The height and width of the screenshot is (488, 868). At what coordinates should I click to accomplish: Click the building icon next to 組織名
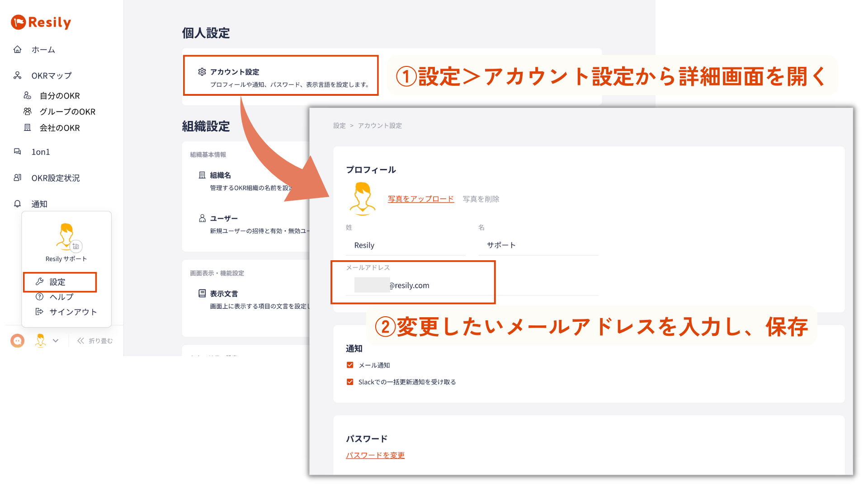coord(202,175)
